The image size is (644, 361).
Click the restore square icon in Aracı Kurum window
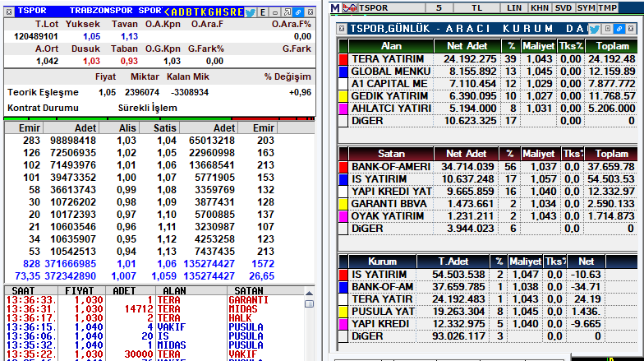pyautogui.click(x=608, y=29)
